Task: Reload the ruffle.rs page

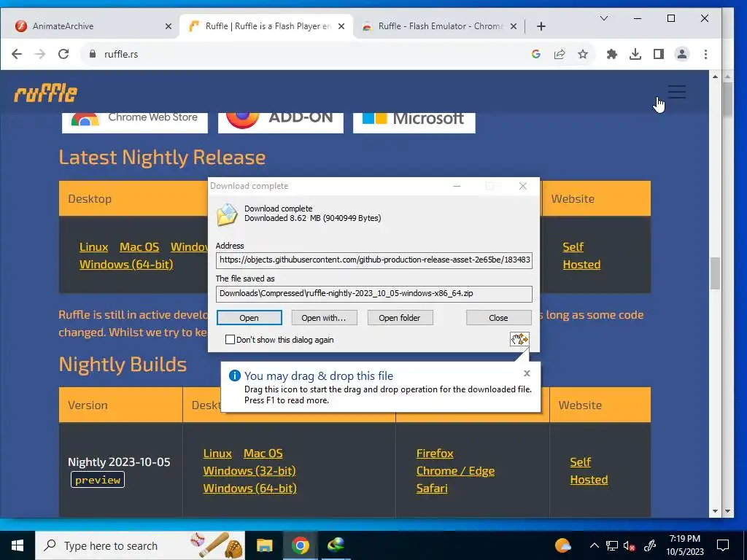Action: [x=63, y=54]
